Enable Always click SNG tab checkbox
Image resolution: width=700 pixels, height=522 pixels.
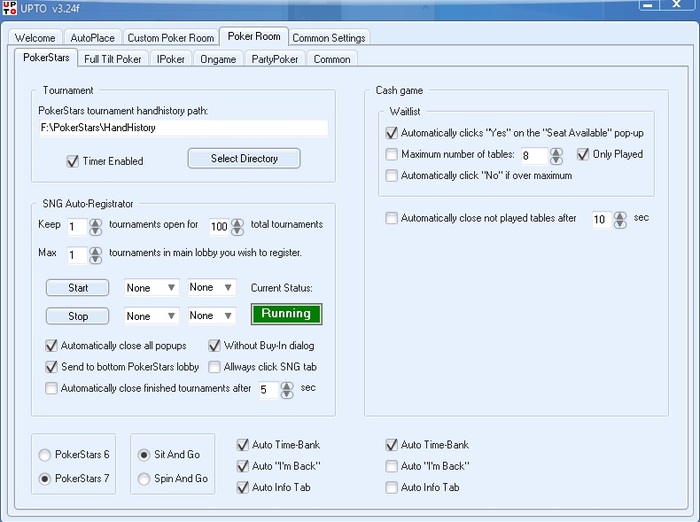coord(214,367)
